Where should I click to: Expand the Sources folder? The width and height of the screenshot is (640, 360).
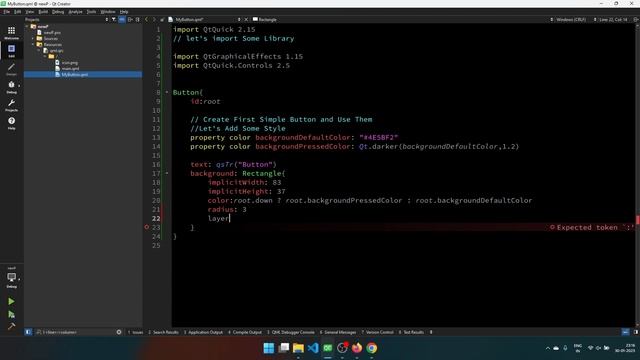tap(33, 38)
